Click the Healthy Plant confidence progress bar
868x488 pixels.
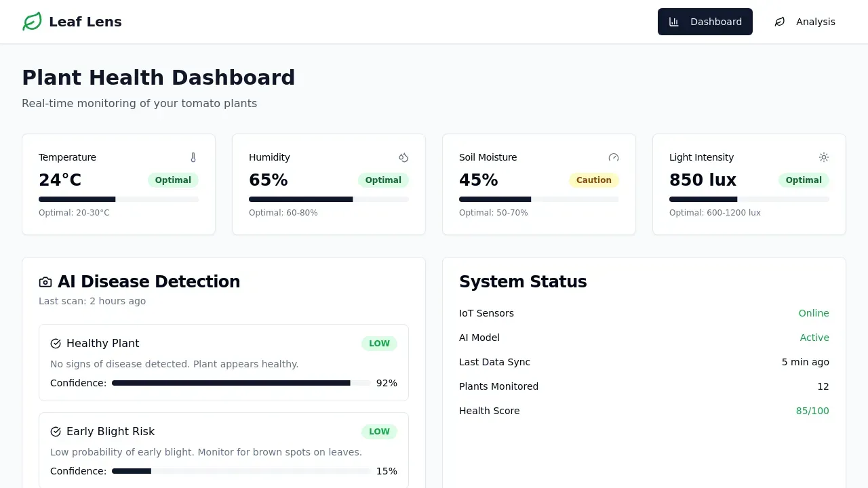[241, 383]
